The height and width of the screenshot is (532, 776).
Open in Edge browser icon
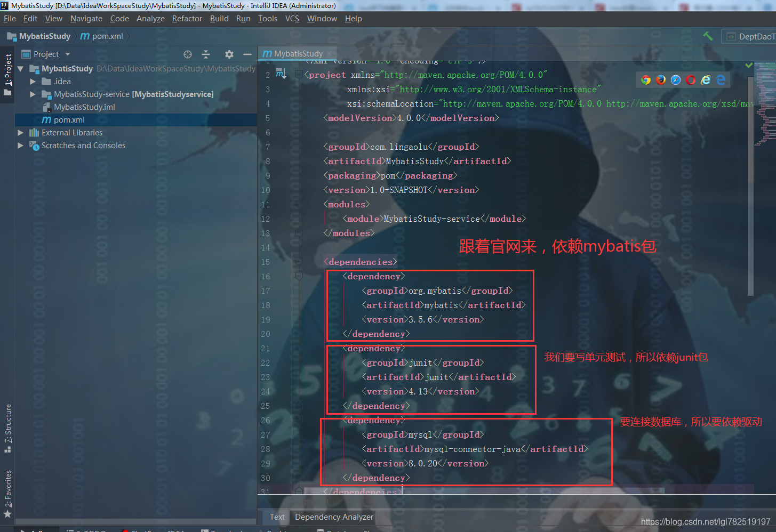tap(721, 80)
